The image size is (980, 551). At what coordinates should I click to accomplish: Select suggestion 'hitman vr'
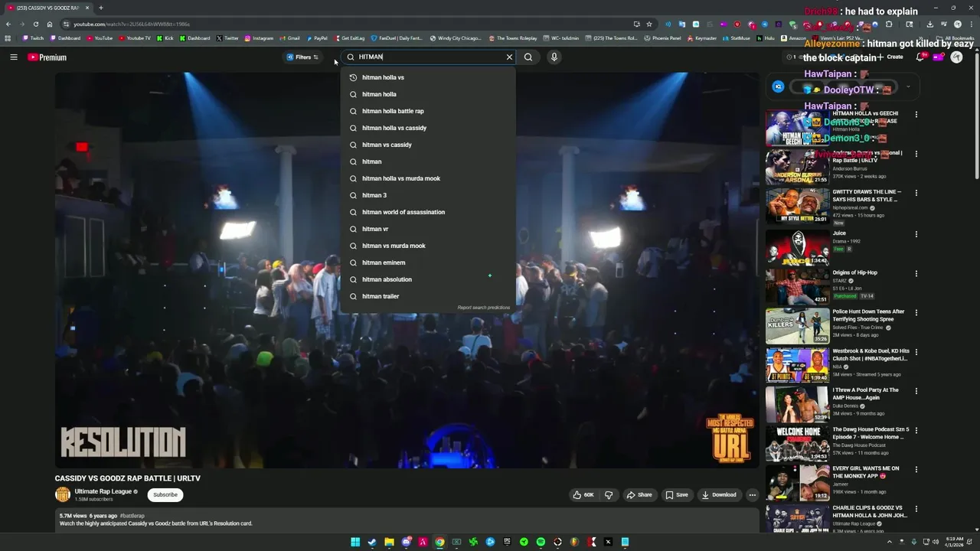point(428,229)
